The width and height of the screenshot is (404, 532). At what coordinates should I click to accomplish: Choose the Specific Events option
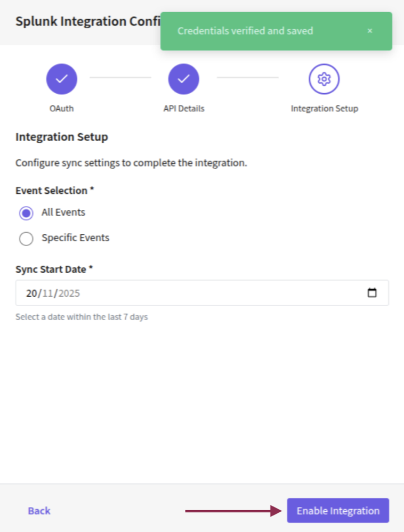coord(26,238)
